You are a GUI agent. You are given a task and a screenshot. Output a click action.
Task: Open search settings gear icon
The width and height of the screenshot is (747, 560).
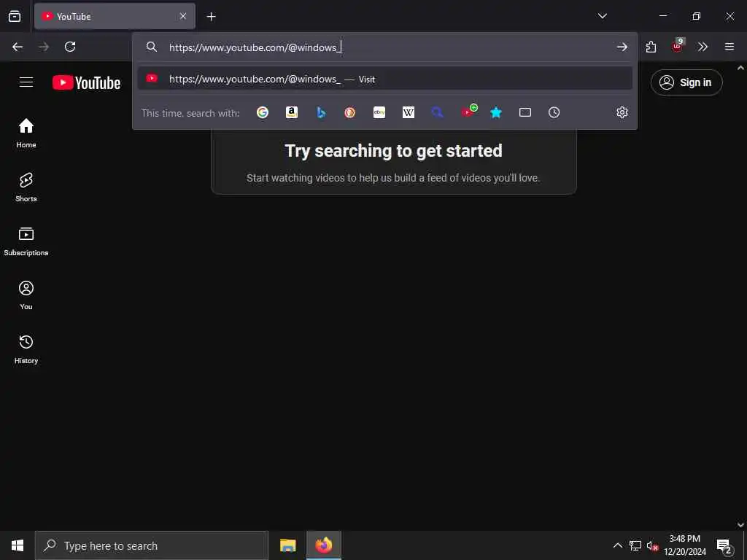pyautogui.click(x=622, y=112)
